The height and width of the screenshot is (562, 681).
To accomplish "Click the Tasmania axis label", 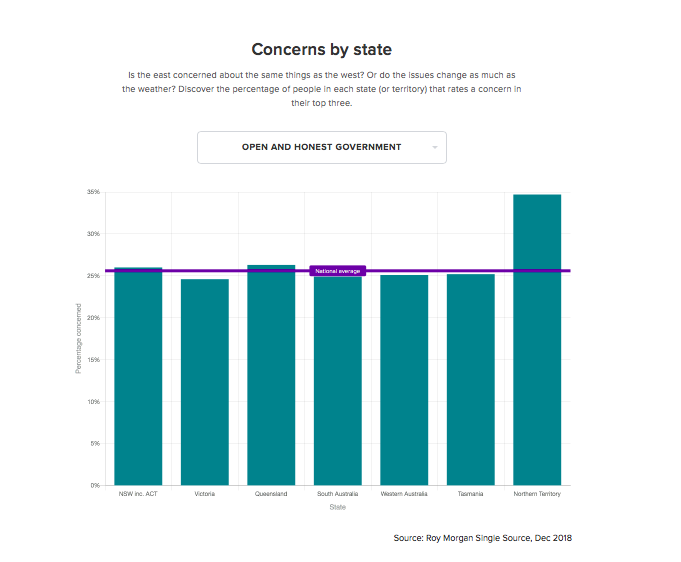I will (470, 494).
